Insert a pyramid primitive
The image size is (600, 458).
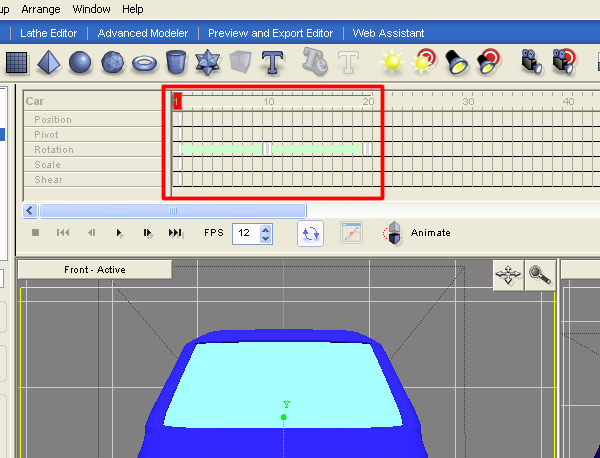[x=49, y=62]
